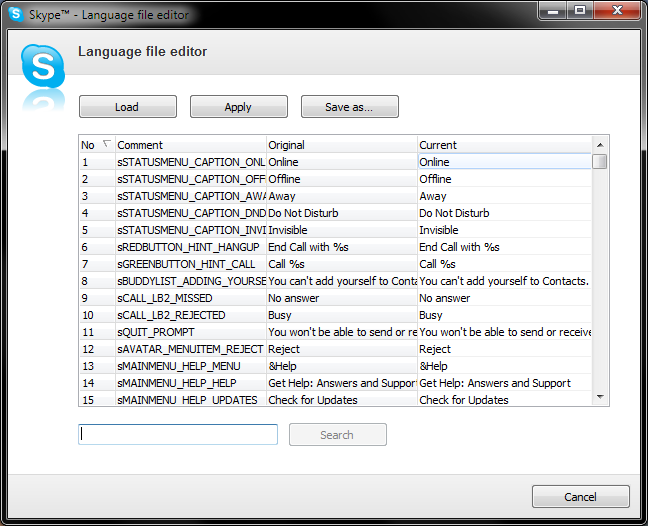Sort by the Original column header
The height and width of the screenshot is (526, 648).
pyautogui.click(x=342, y=145)
